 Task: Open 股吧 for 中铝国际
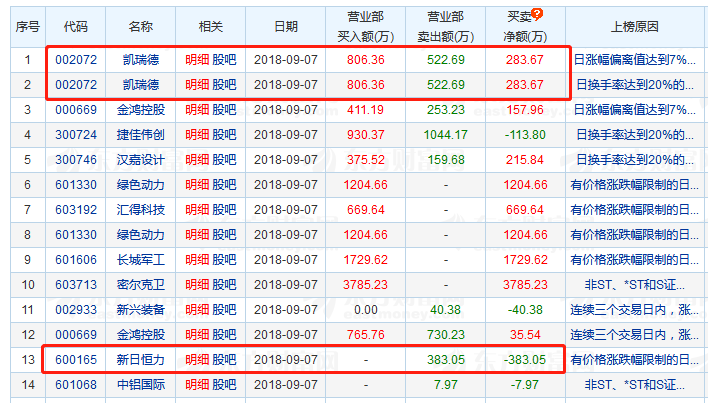point(225,383)
